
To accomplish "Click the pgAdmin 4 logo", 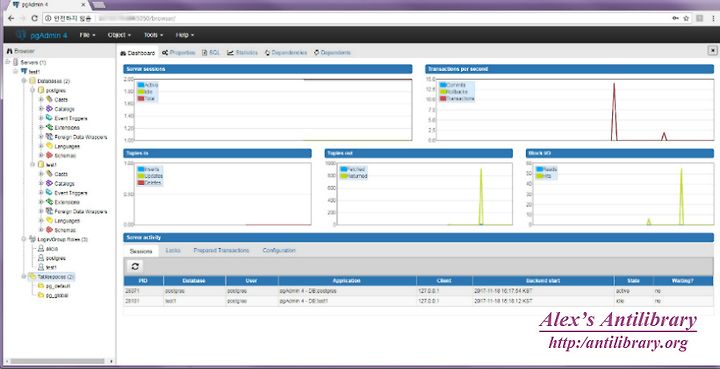I will pos(42,35).
